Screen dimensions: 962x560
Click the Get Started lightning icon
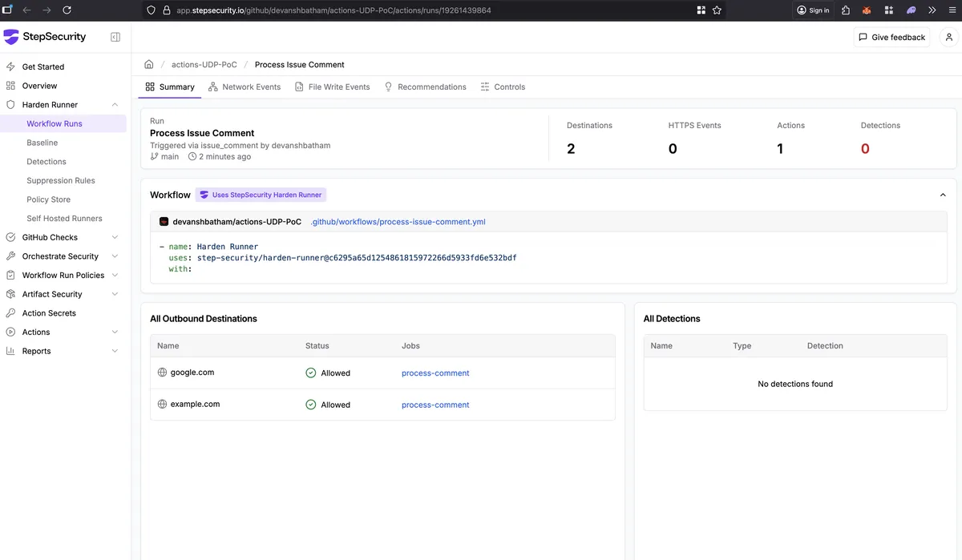point(10,66)
